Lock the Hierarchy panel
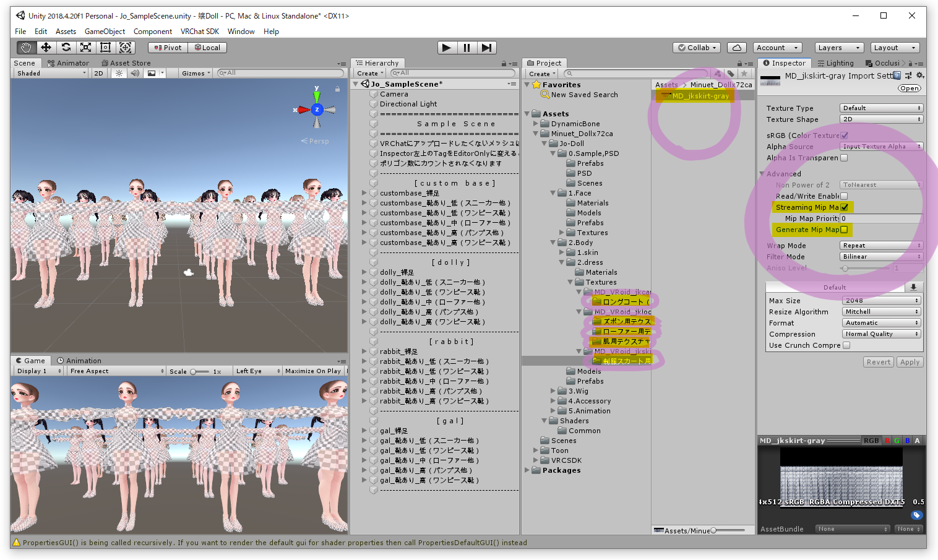 coord(504,64)
